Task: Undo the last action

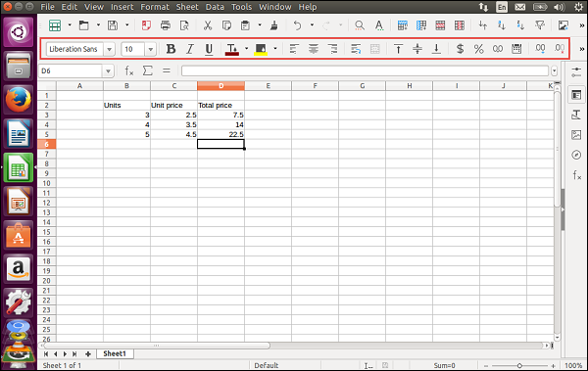Action: pyautogui.click(x=297, y=25)
